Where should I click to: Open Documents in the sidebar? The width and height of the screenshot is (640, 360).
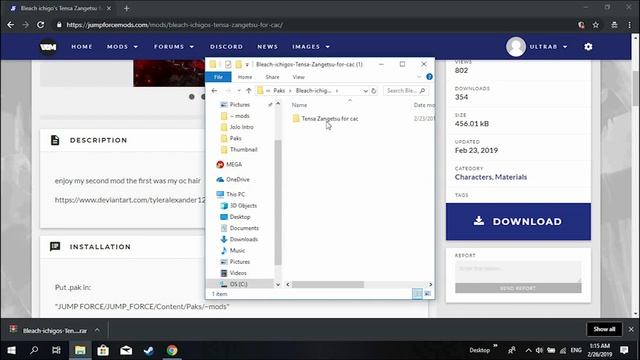[x=244, y=228]
